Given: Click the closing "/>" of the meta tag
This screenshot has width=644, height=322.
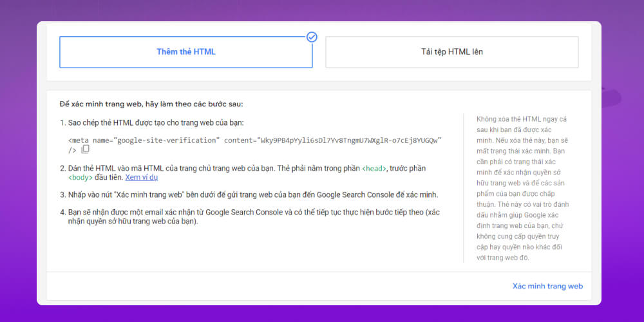Looking at the screenshot, I should coord(72,149).
